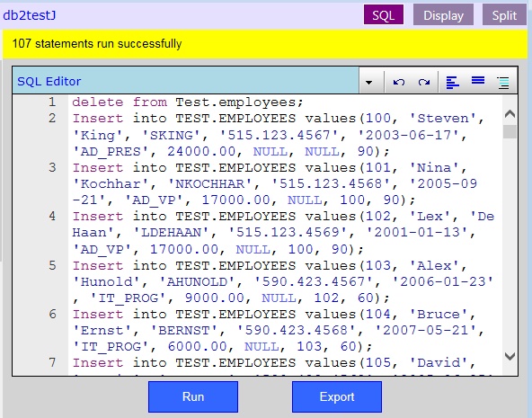Click the vertical scrollbar thumb in editor
The height and width of the screenshot is (418, 532).
pyautogui.click(x=510, y=131)
